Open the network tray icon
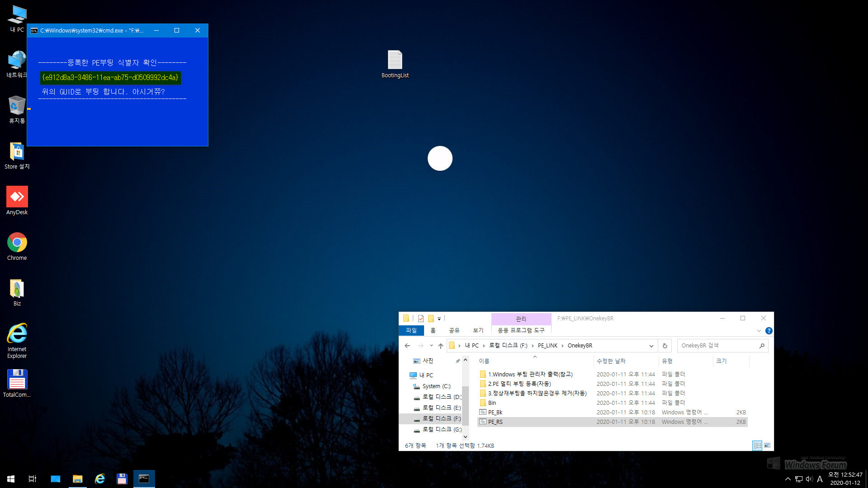Screen dimensions: 868x488 coord(799,479)
